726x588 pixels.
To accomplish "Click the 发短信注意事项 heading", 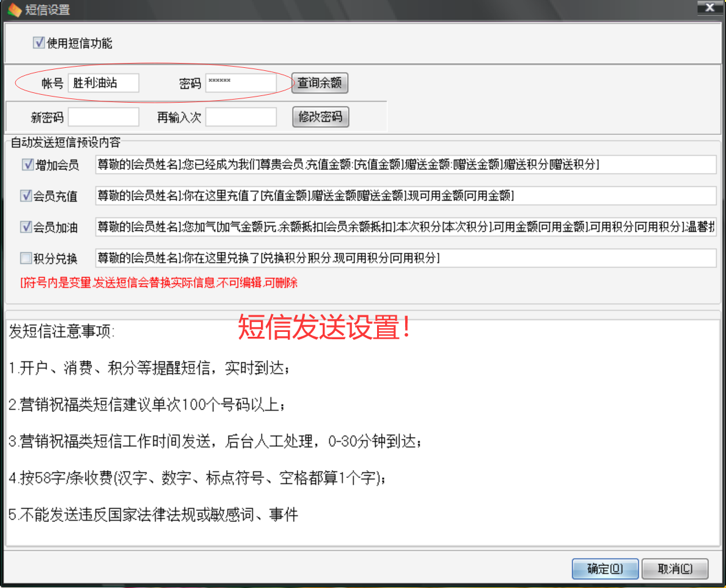I will pyautogui.click(x=61, y=331).
